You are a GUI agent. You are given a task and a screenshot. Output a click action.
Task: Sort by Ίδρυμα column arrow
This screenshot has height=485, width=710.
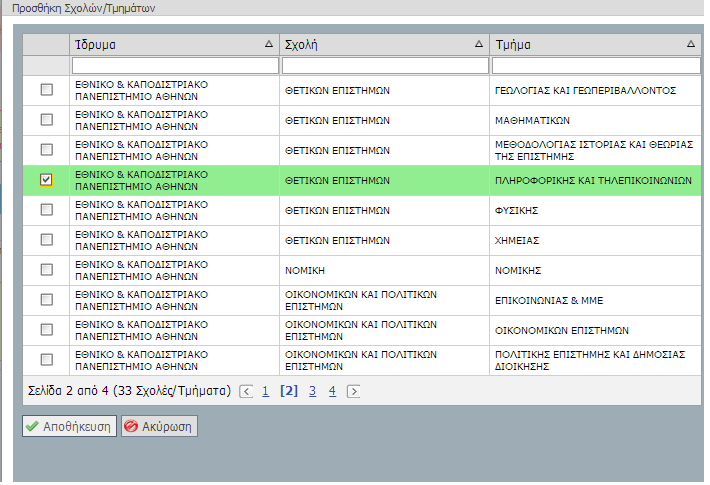coord(269,44)
